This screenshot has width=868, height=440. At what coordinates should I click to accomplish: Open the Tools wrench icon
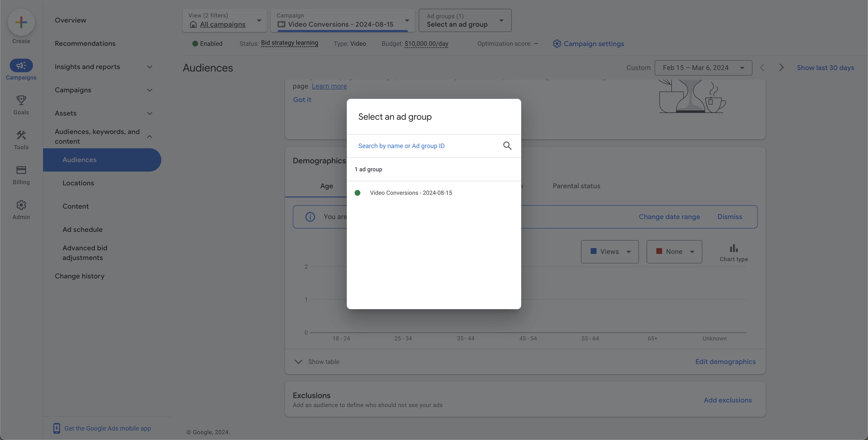(x=21, y=135)
